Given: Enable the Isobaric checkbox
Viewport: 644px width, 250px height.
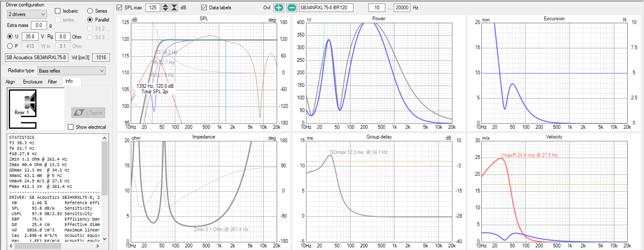Looking at the screenshot, I should (x=58, y=11).
